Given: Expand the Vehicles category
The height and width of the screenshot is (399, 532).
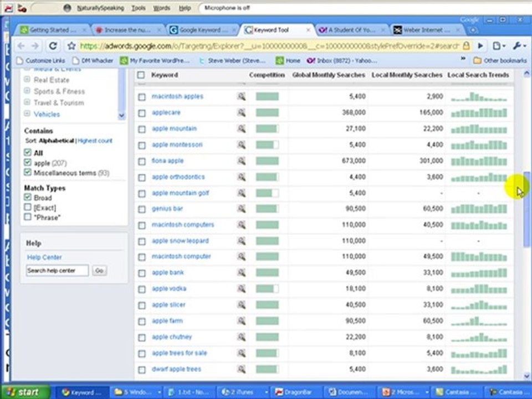Looking at the screenshot, I should 27,114.
